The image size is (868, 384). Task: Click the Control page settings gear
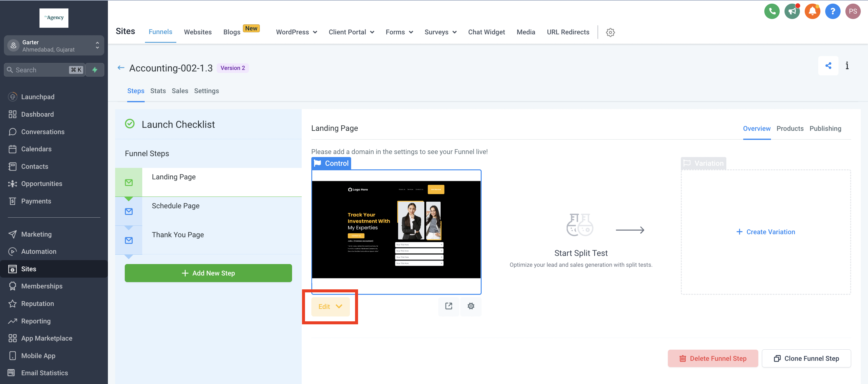pyautogui.click(x=471, y=306)
